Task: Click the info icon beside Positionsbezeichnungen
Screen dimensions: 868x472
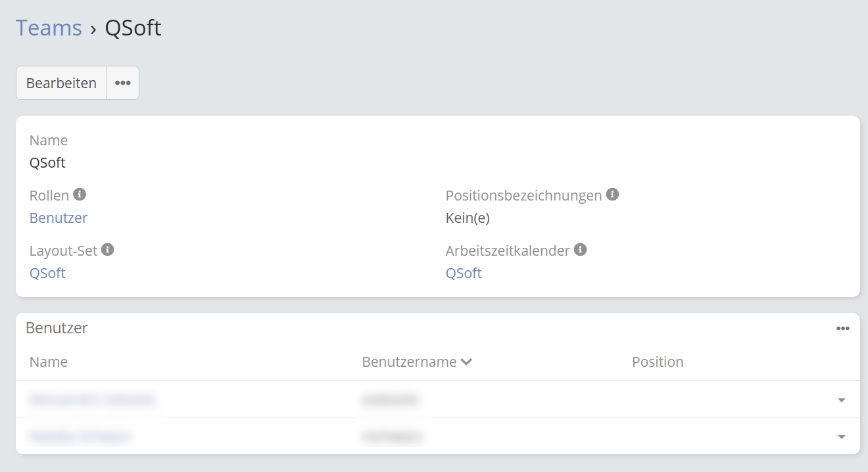Action: coord(612,195)
